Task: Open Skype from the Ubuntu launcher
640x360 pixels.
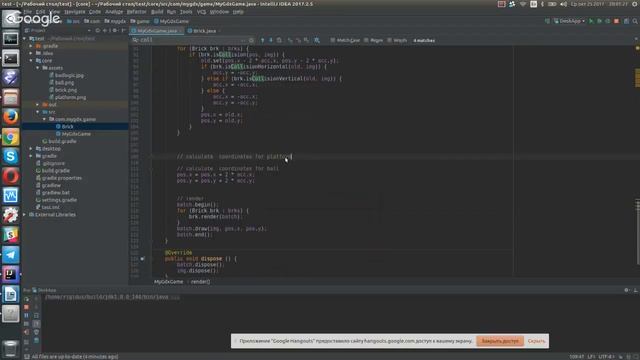Action: pyautogui.click(x=11, y=156)
